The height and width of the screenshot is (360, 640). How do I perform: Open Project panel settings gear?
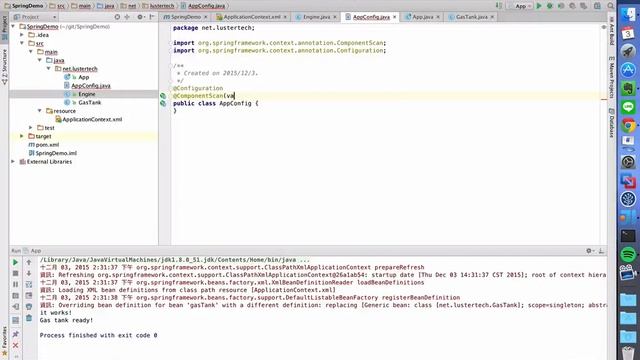tap(140, 17)
